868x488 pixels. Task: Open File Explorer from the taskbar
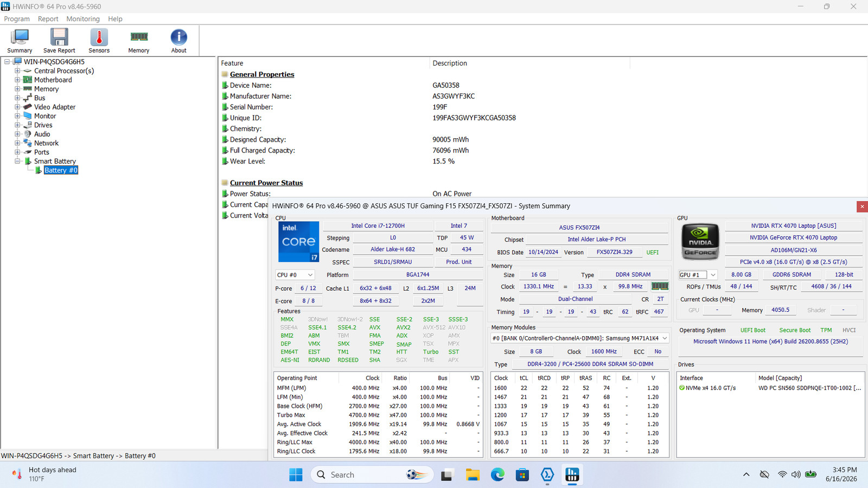point(472,475)
